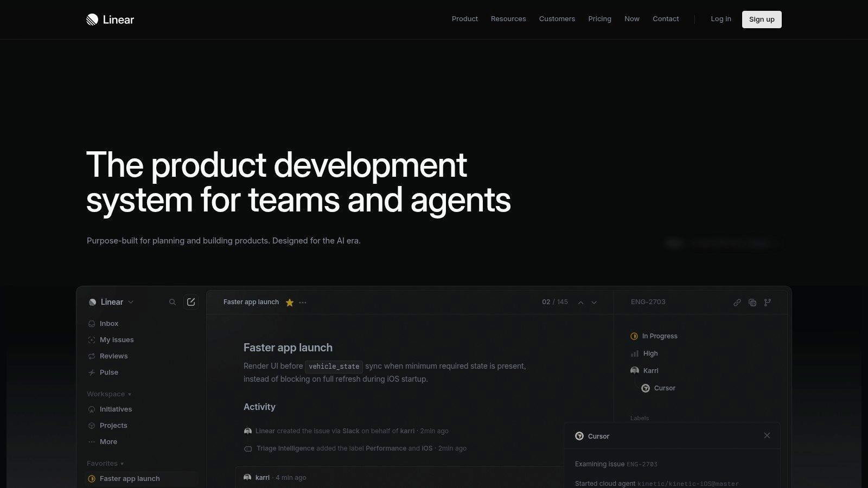
Task: Collapse the Workspace section
Action: 108,394
